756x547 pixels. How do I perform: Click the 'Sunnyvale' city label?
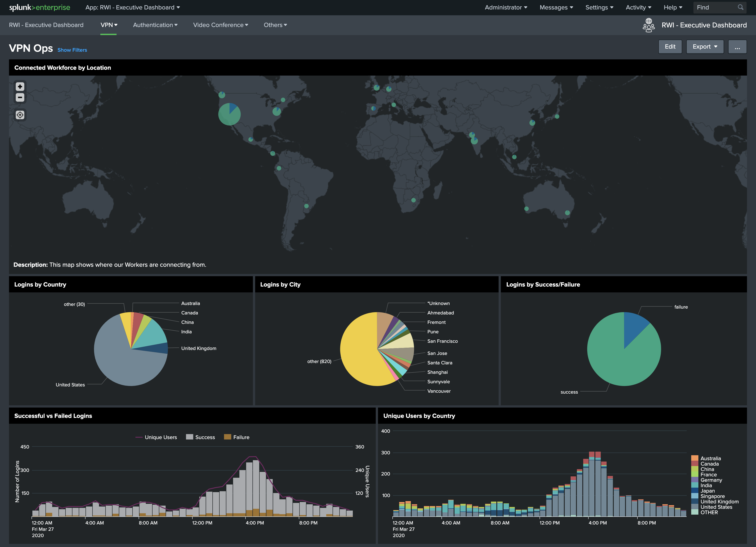(438, 382)
